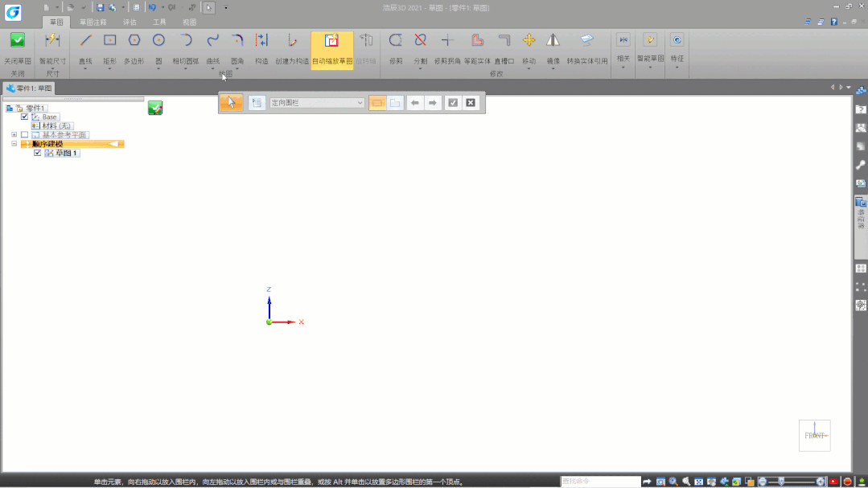Toggle the 草图 1 checkbox

tap(38, 153)
